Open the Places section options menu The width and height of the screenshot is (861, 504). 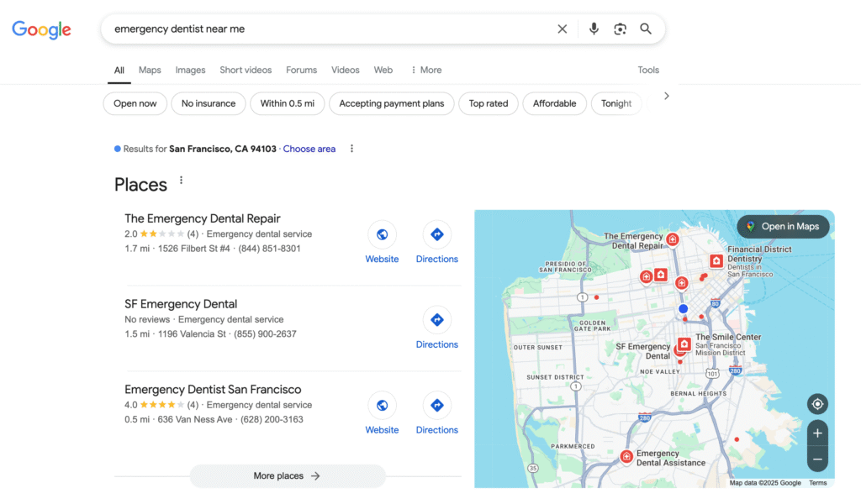click(x=181, y=181)
